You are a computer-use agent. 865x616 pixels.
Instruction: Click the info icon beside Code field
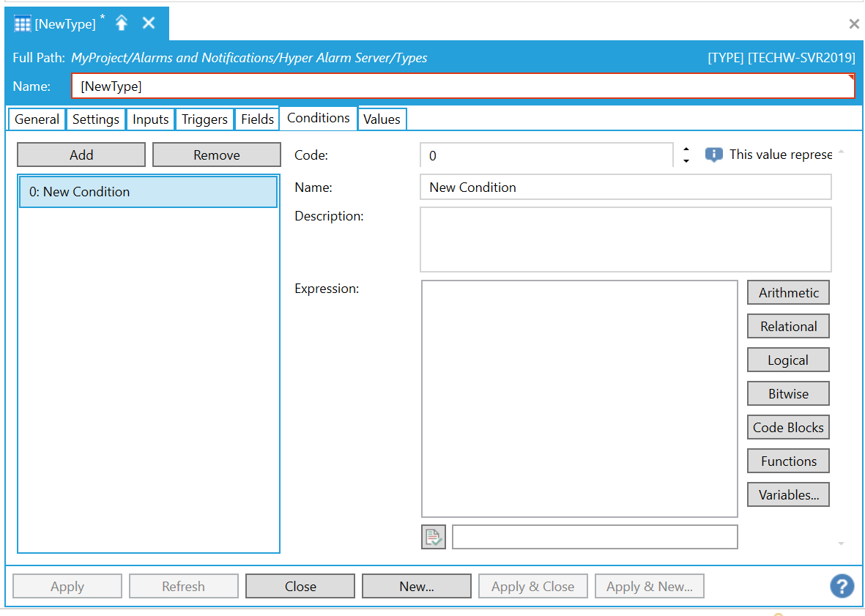(x=713, y=155)
